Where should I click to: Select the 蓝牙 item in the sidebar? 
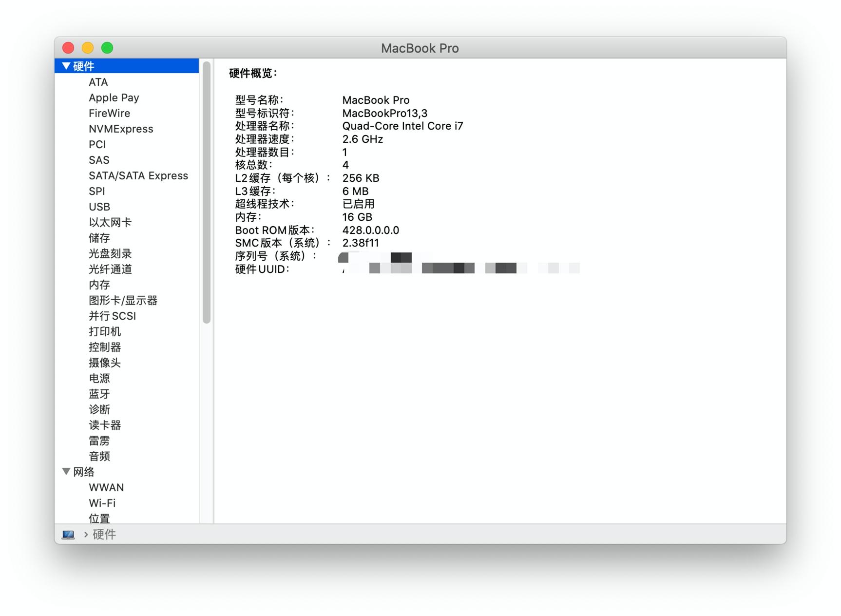99,394
